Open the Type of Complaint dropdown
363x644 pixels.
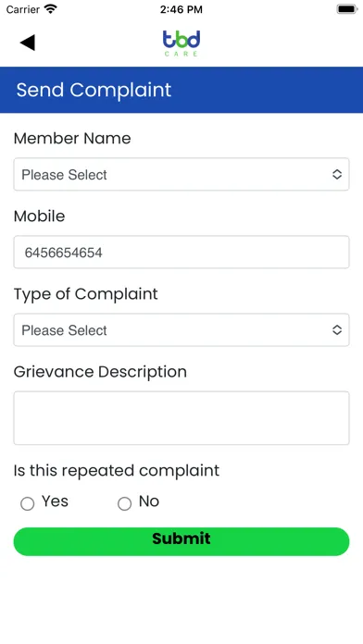tap(181, 329)
